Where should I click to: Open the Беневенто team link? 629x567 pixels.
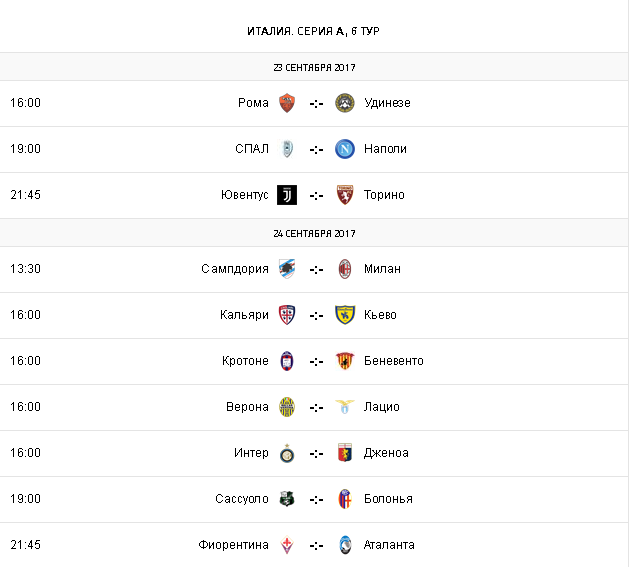(393, 361)
